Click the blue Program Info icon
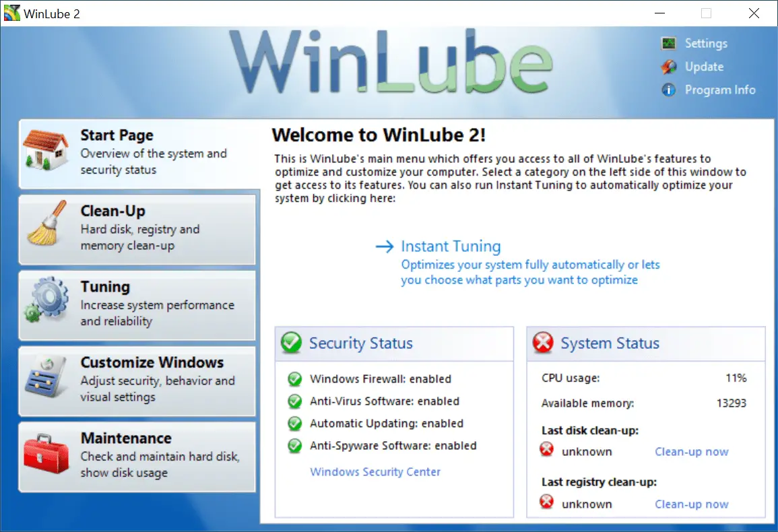This screenshot has width=778, height=532. (x=669, y=90)
